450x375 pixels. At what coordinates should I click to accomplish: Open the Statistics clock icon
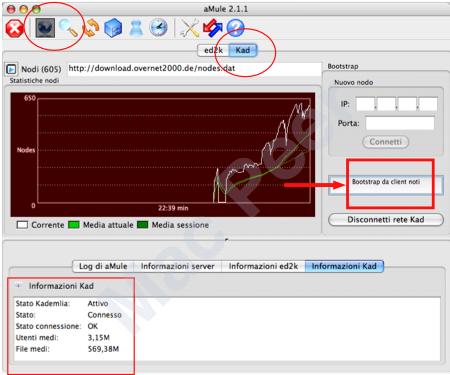pos(158,28)
